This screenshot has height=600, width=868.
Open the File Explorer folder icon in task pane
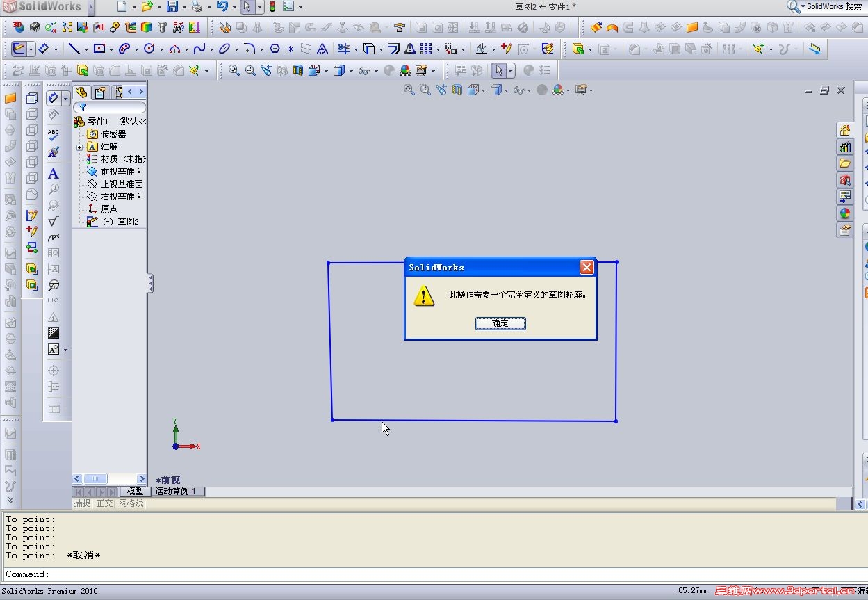point(844,163)
